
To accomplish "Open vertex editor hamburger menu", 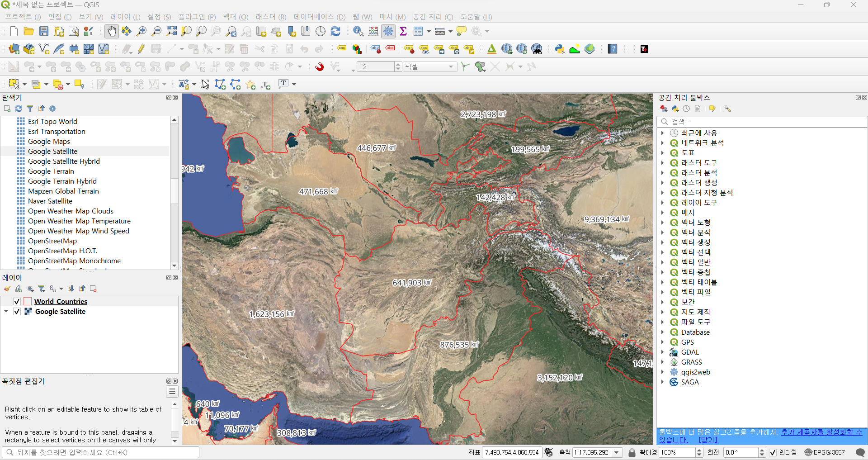I will pyautogui.click(x=172, y=391).
